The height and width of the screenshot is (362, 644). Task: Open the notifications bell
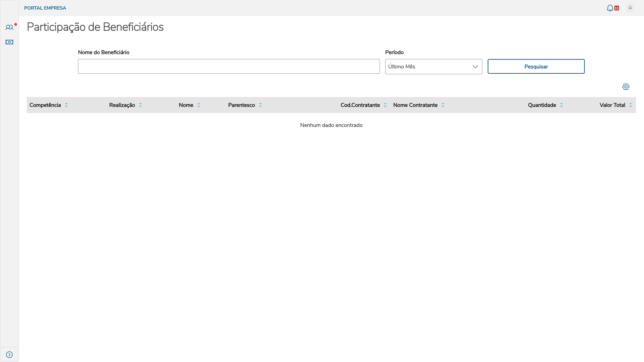[x=610, y=8]
